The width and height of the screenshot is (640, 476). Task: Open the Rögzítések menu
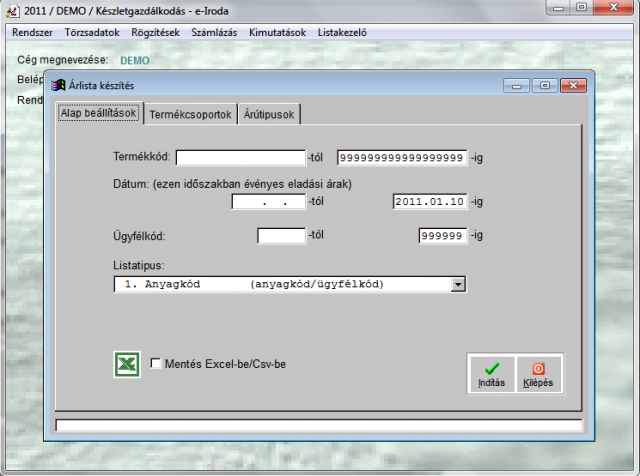(155, 32)
